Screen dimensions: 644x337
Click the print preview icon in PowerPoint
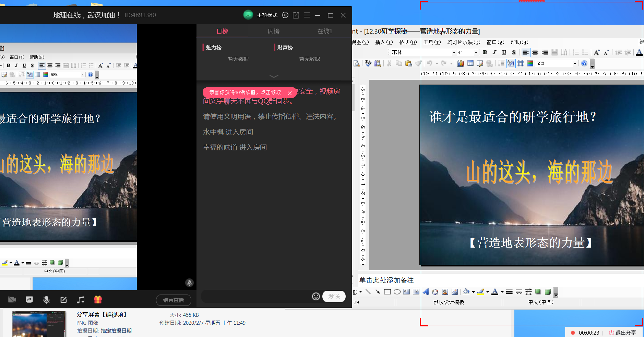(x=357, y=63)
